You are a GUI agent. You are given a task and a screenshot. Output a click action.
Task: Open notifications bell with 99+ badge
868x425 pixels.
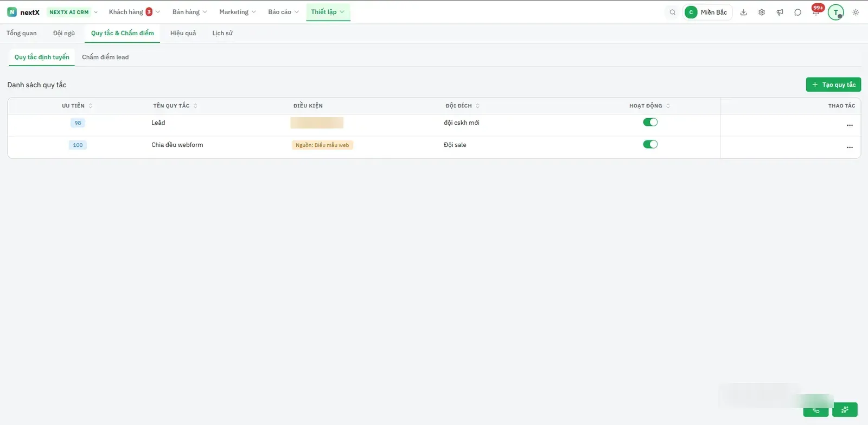coord(816,11)
